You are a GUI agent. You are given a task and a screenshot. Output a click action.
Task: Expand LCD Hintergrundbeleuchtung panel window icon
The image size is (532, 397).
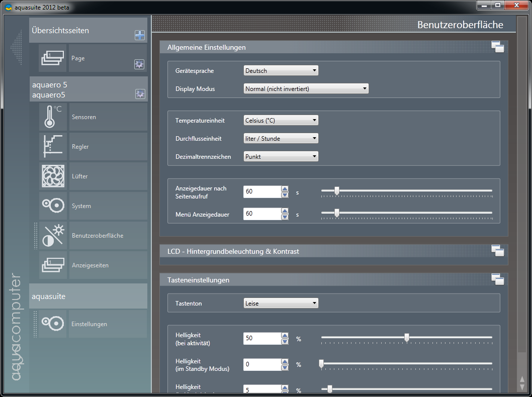click(498, 251)
